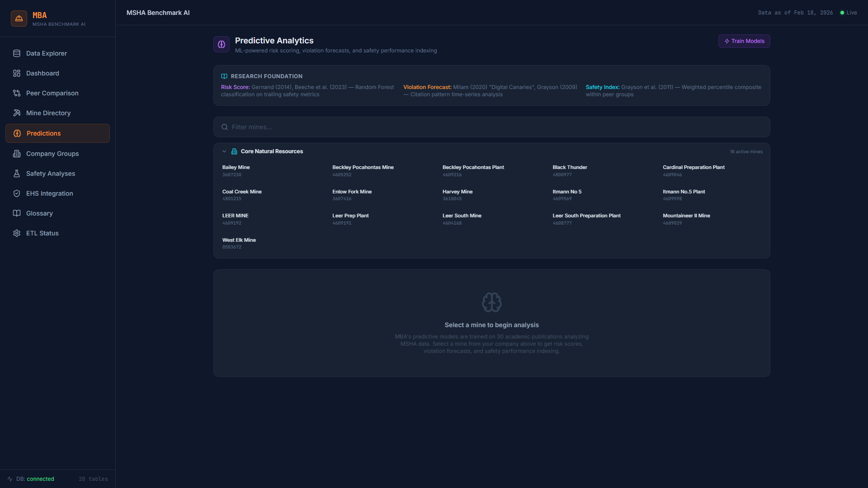Viewport: 868px width, 488px height.
Task: Click the Mine Directory pickaxe icon
Action: click(x=17, y=113)
